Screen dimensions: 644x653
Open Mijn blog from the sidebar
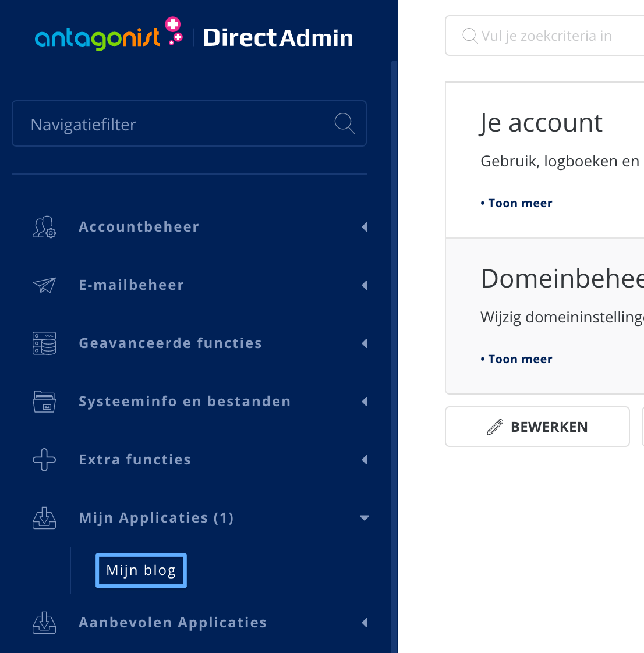click(140, 570)
